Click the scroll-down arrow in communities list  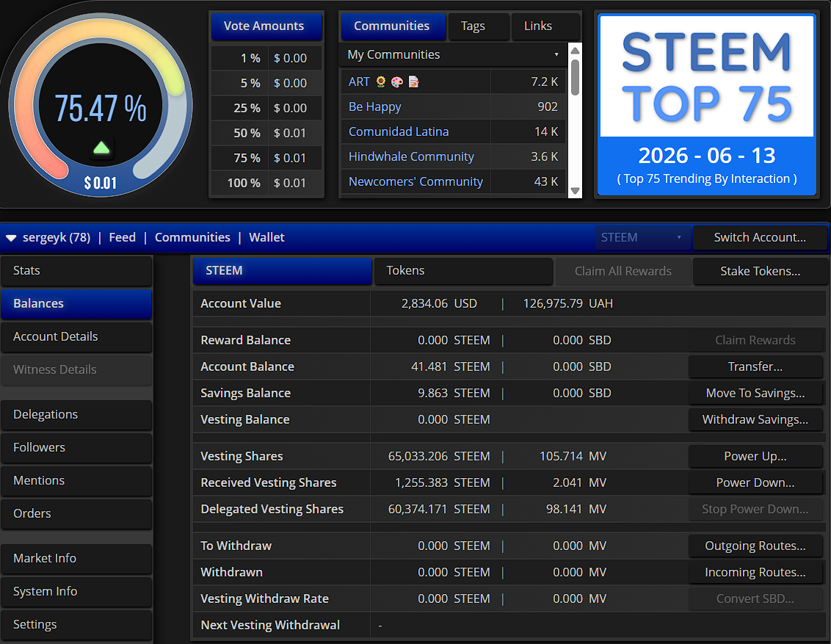(575, 191)
